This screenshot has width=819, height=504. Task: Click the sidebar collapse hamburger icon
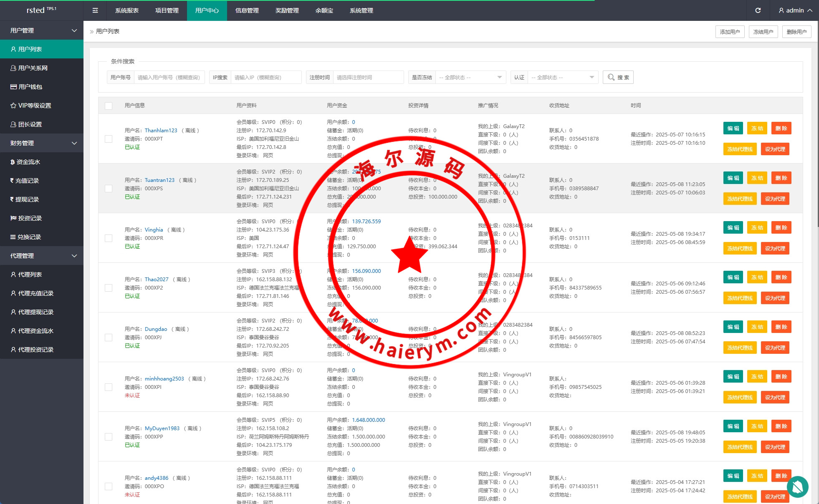(95, 10)
